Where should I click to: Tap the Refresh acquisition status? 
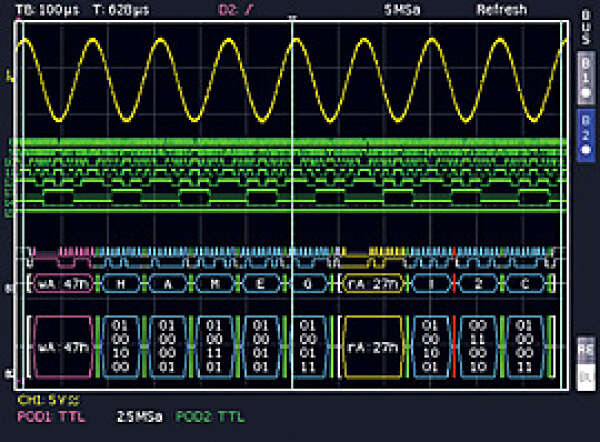pyautogui.click(x=502, y=9)
